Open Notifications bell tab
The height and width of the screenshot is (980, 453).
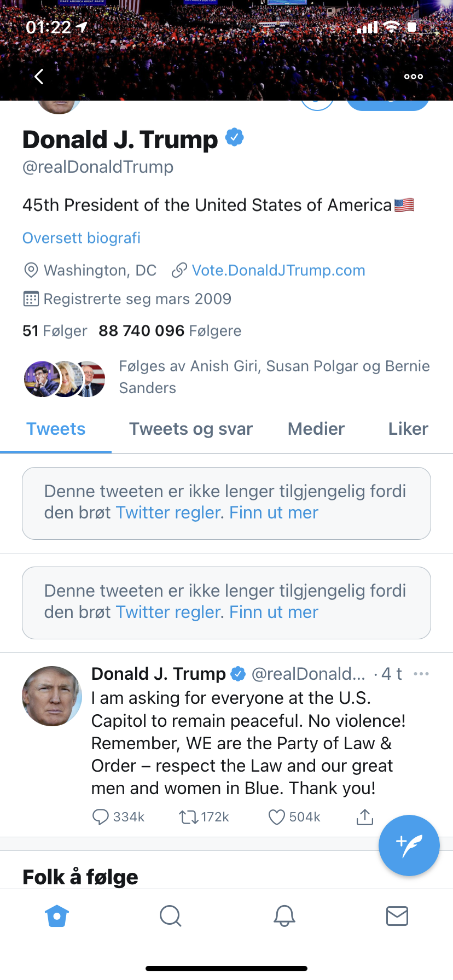[284, 916]
